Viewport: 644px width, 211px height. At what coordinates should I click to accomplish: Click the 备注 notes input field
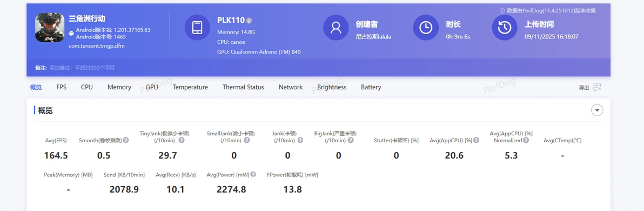click(82, 68)
